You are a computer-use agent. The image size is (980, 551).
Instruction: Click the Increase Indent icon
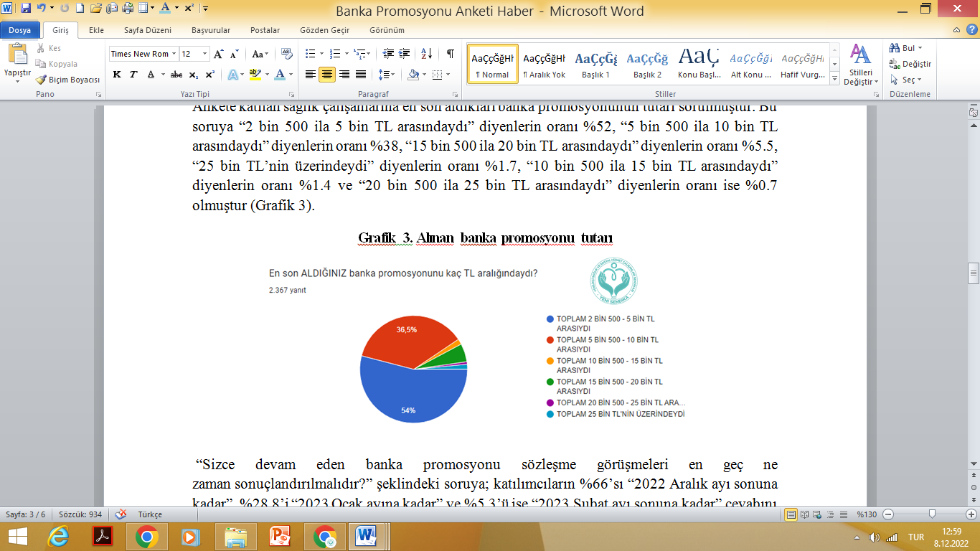[405, 54]
